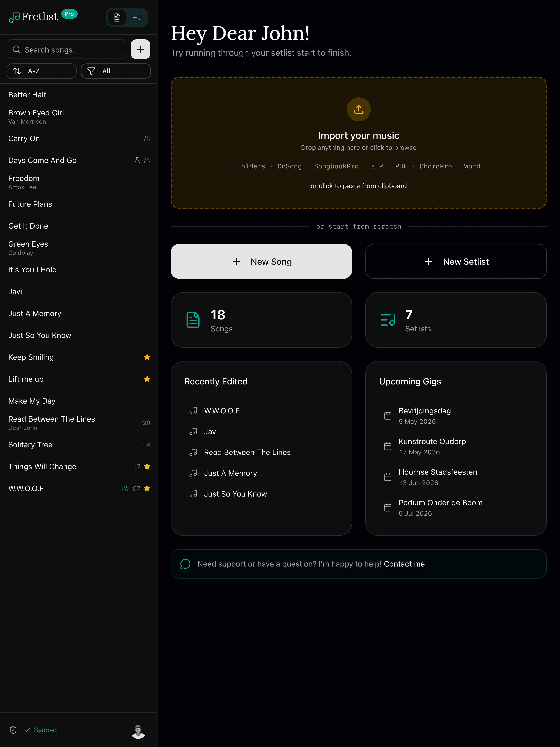560x747 pixels.
Task: Click the upload icon in import area
Action: pos(358,109)
